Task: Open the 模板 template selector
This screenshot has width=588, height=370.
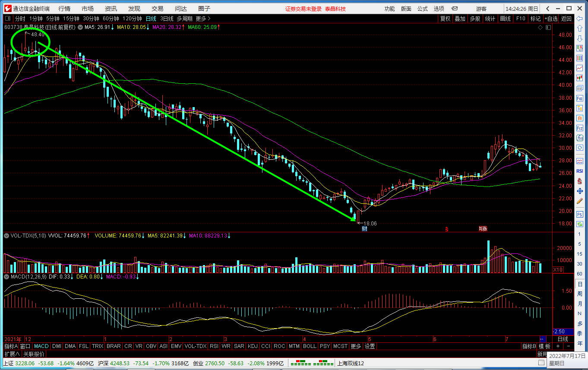Action: click(x=544, y=346)
